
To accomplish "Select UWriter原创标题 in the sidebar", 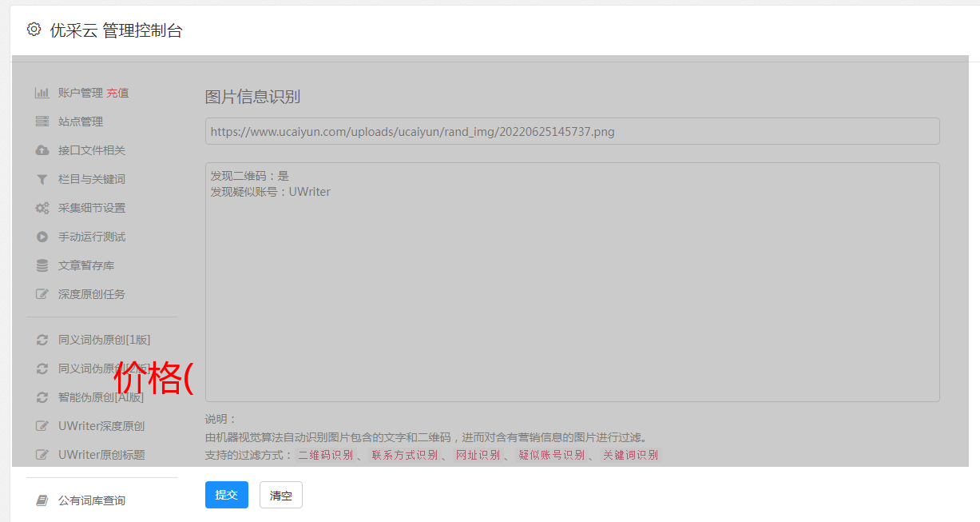I will [101, 455].
